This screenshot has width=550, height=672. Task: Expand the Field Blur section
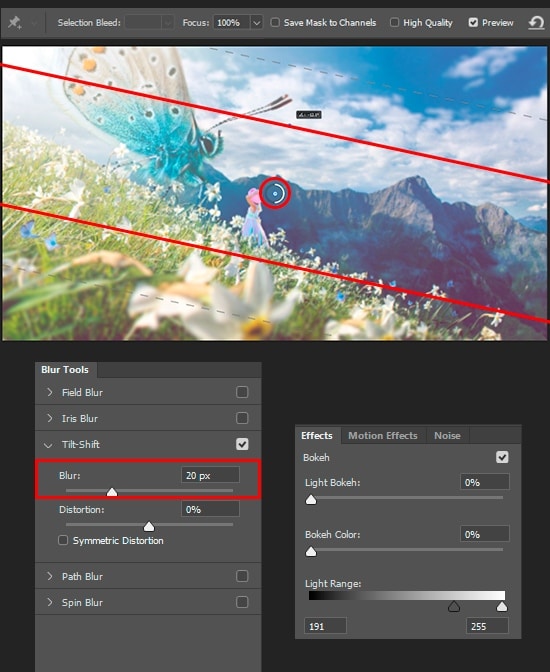50,392
